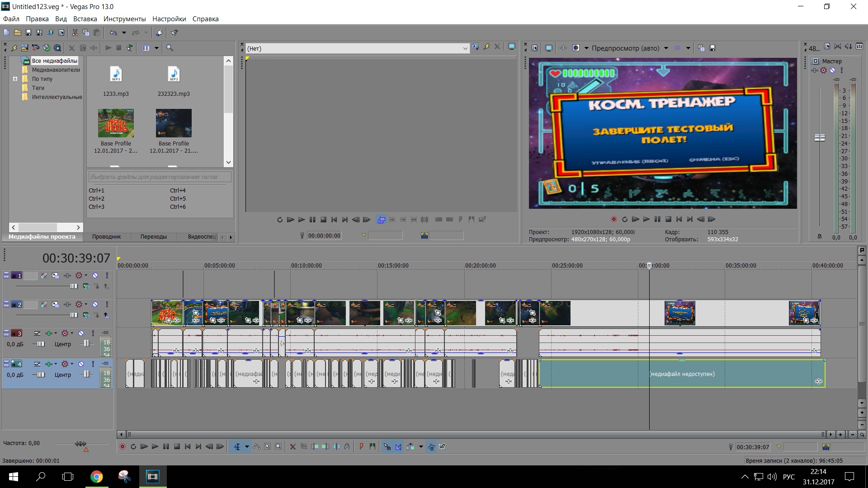Select the Selection edit tool in timeline toolbar
Image resolution: width=868 pixels, height=488 pixels.
pyautogui.click(x=268, y=446)
